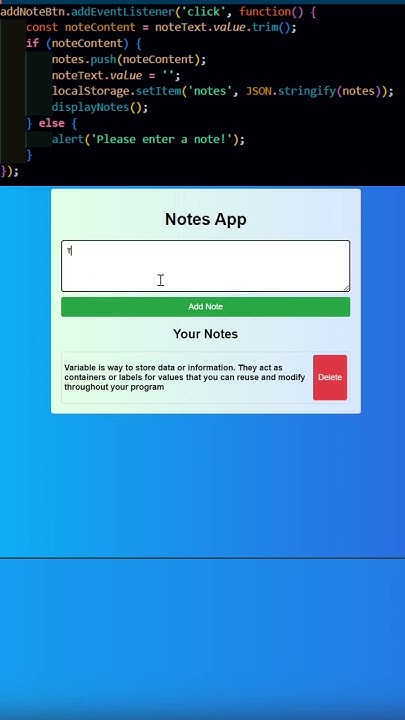405x720 pixels.
Task: Focus the note text area
Action: point(205,266)
